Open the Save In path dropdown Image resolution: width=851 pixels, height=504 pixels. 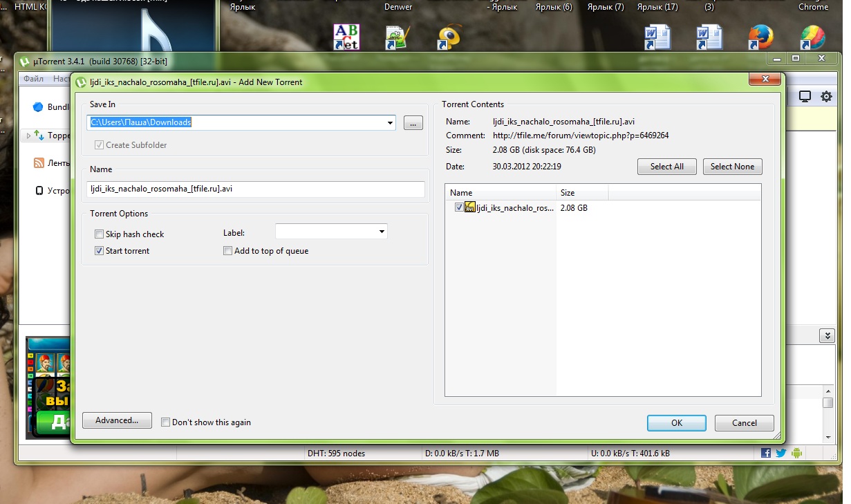[389, 123]
